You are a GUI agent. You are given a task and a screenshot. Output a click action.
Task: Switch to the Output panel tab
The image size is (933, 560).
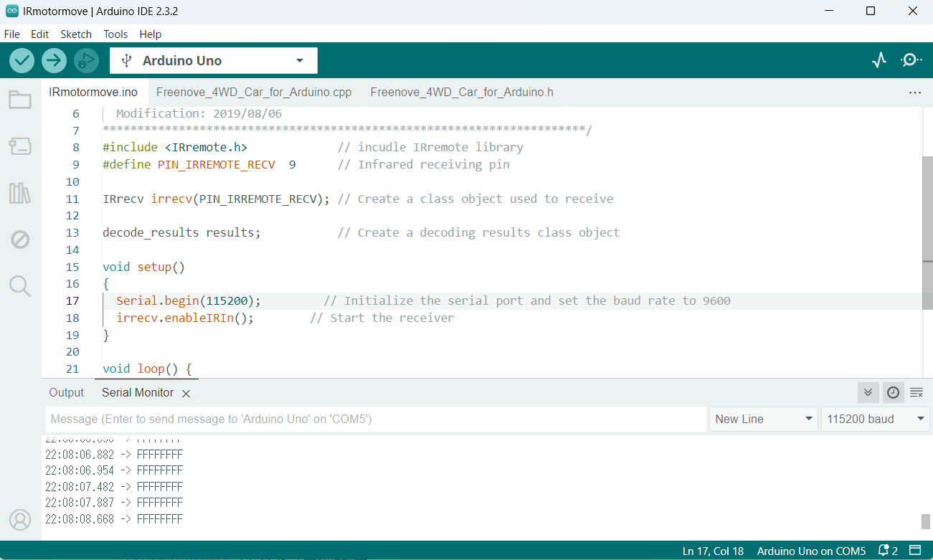(67, 393)
